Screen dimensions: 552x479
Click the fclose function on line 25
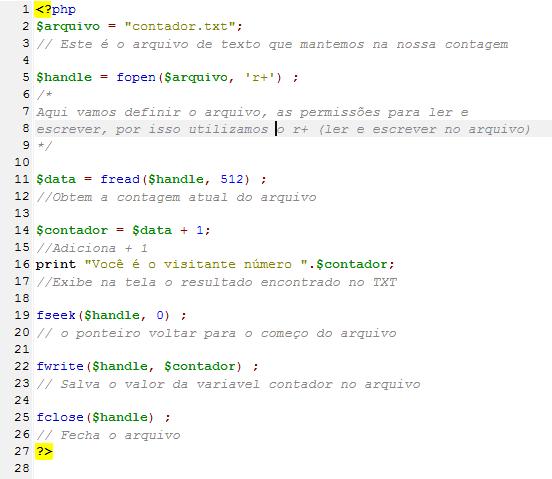click(x=60, y=417)
